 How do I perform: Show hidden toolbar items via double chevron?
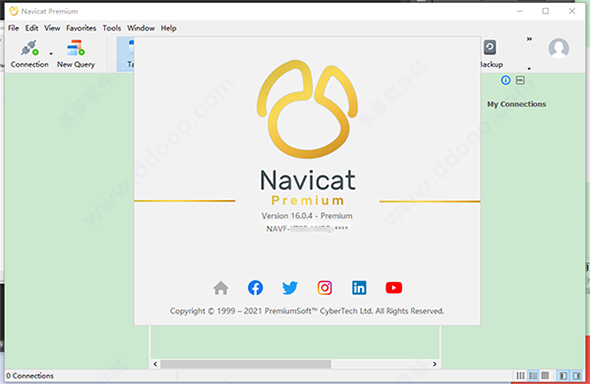coord(529,39)
